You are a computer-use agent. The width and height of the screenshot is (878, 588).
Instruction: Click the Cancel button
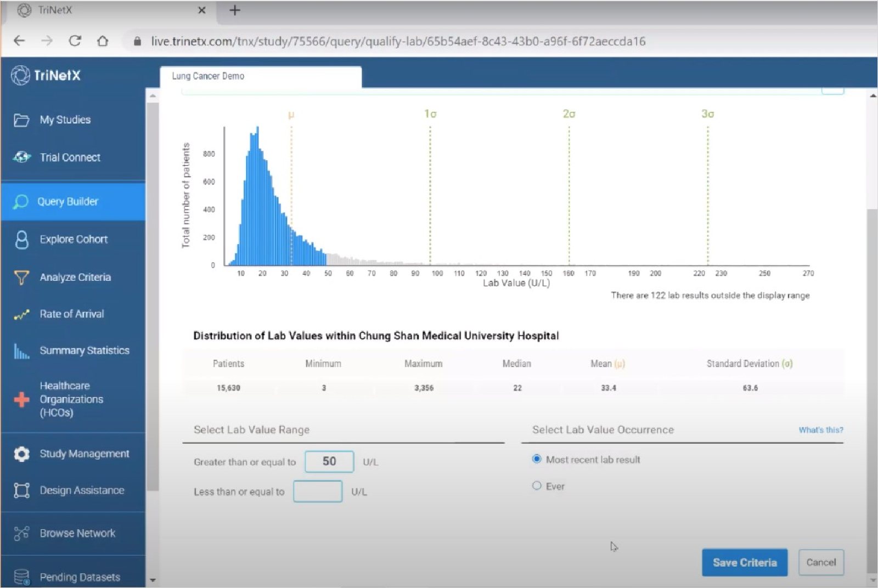(821, 562)
